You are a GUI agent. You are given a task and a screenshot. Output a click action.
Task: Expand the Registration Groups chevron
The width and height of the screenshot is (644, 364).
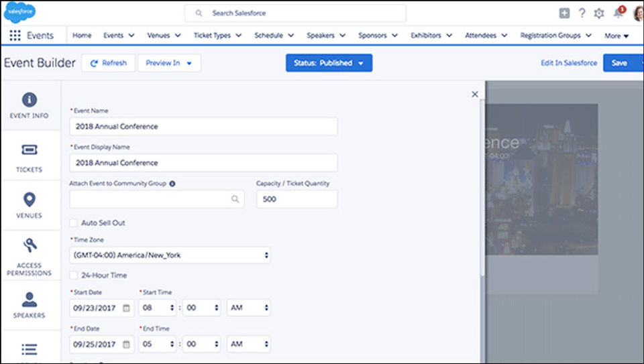(x=588, y=36)
